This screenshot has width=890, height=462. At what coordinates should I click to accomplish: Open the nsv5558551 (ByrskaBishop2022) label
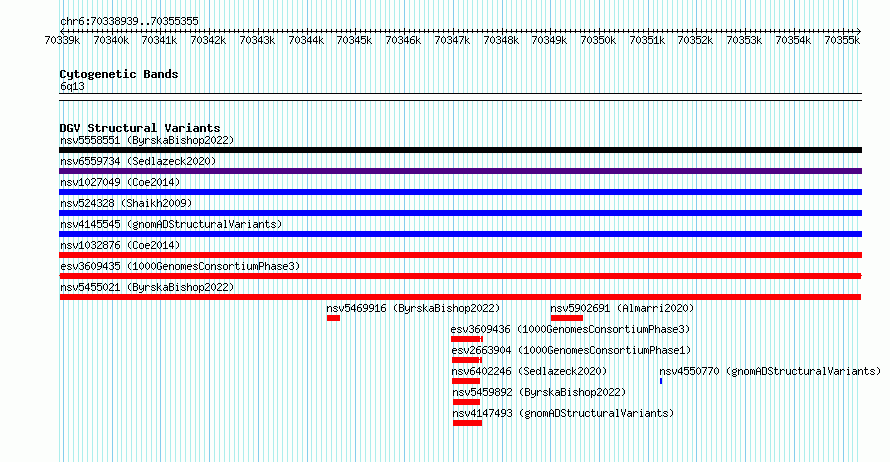(x=147, y=140)
